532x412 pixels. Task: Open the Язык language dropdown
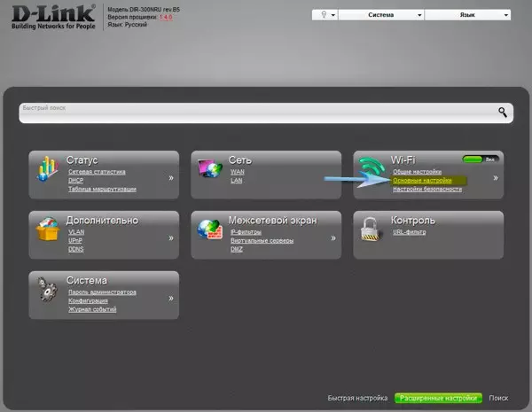pos(467,15)
